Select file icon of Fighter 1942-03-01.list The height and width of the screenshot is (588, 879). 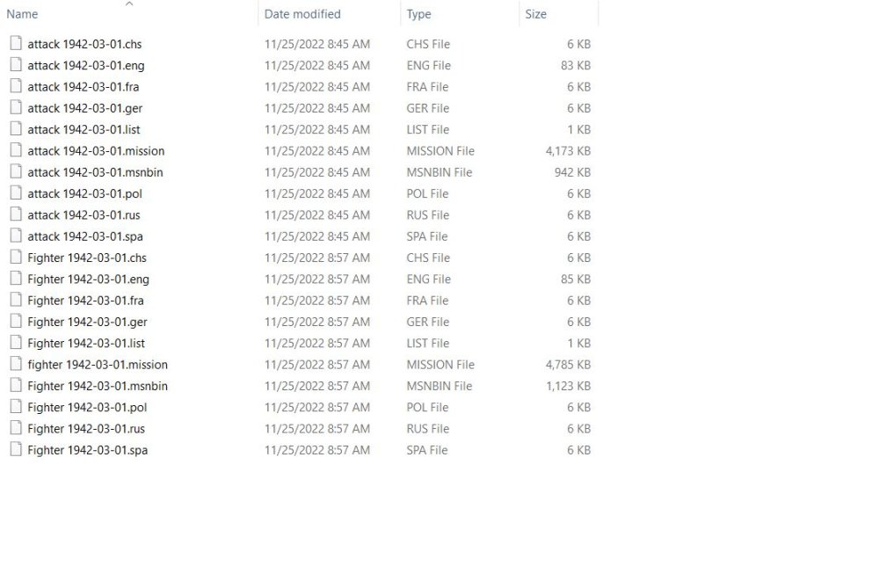[16, 342]
